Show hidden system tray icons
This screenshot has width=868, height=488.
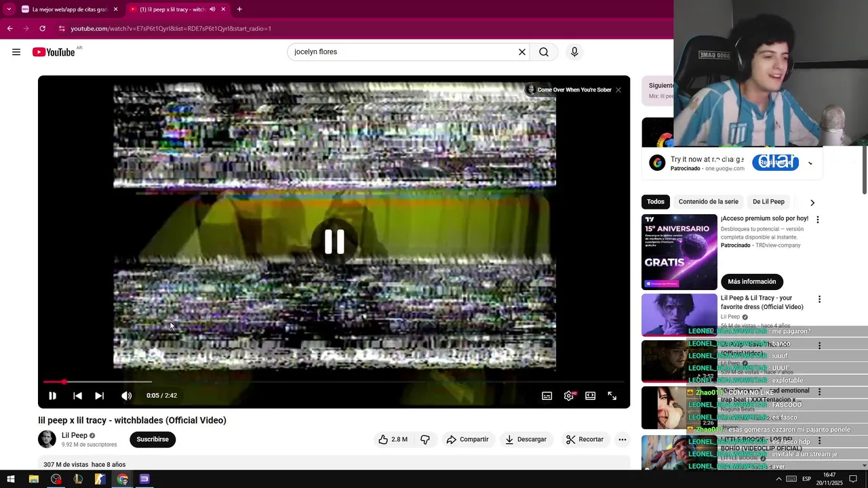pos(778,479)
